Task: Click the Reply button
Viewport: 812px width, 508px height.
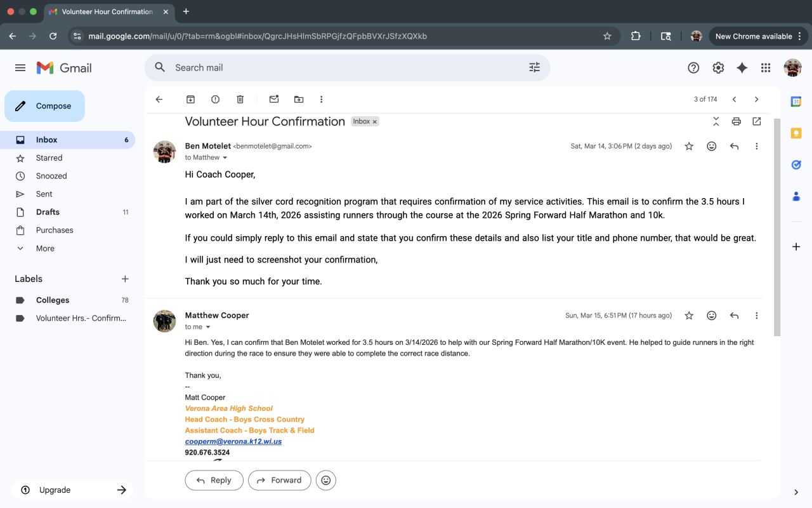Action: (x=214, y=480)
